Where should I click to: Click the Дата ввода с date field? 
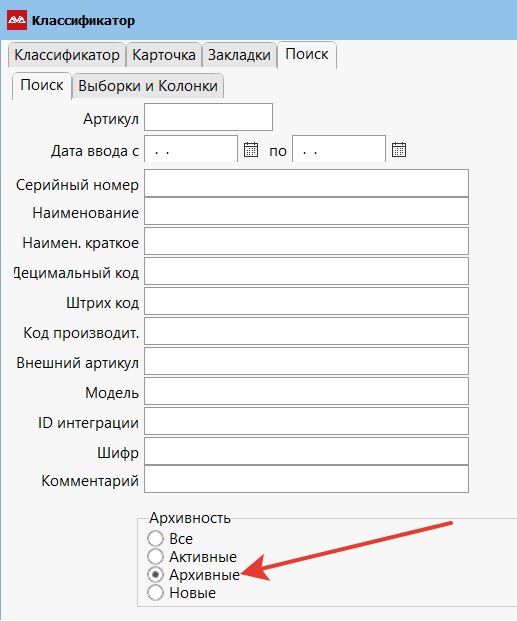pyautogui.click(x=191, y=149)
